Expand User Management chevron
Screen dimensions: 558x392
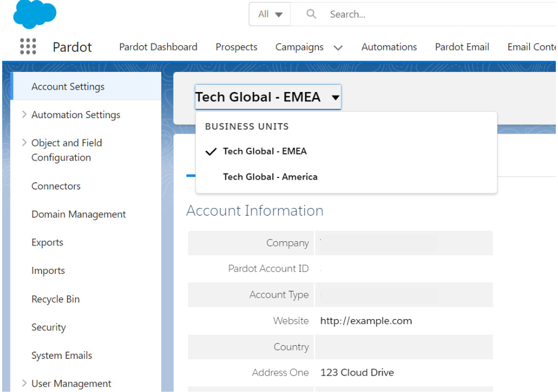(24, 383)
